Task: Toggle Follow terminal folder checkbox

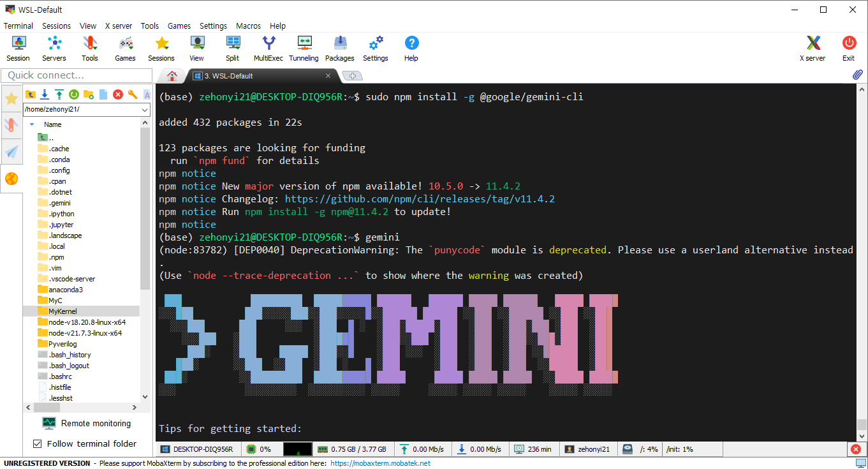Action: (37, 443)
